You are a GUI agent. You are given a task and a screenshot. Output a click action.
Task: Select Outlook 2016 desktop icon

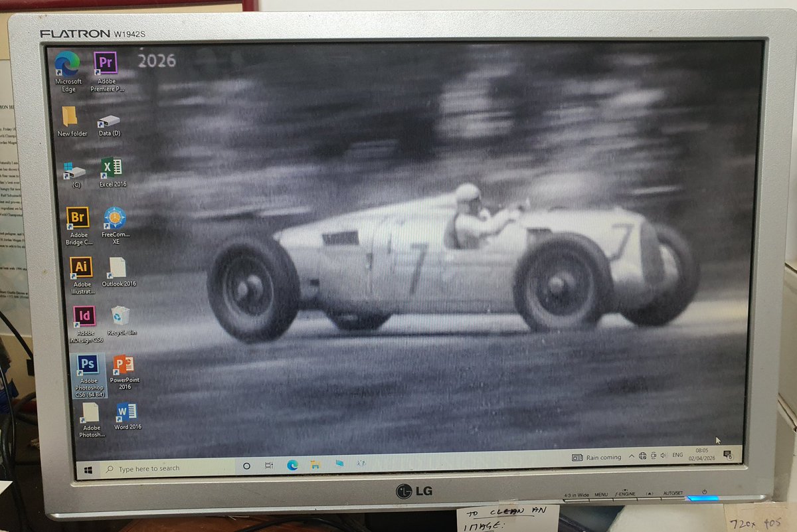tap(118, 272)
